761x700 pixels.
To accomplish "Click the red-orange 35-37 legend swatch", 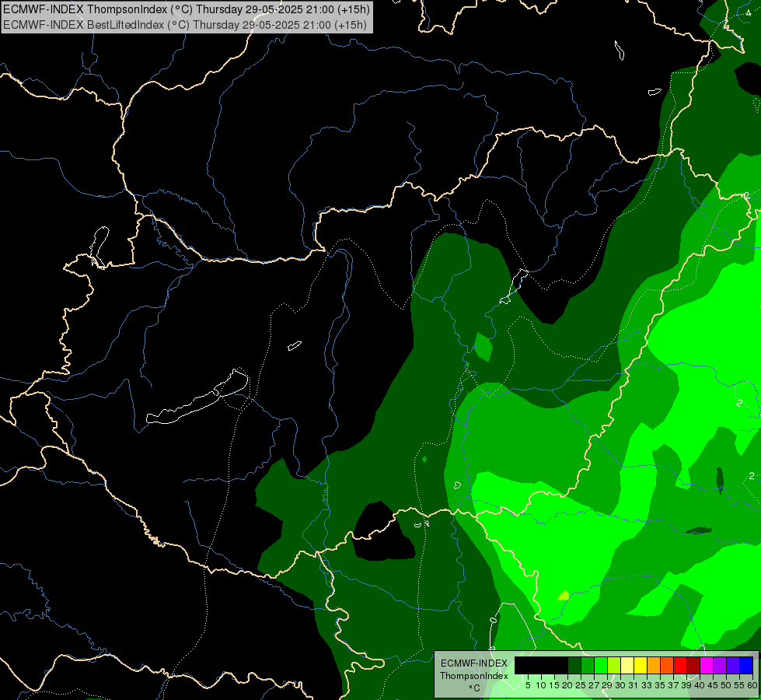I will (667, 665).
